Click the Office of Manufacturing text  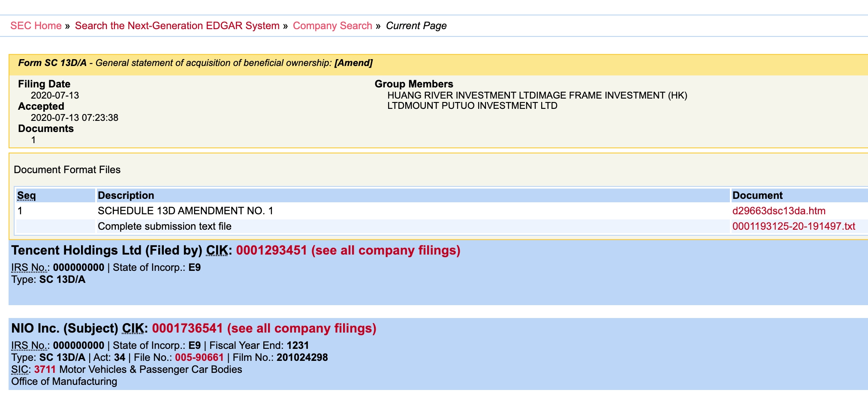64,381
